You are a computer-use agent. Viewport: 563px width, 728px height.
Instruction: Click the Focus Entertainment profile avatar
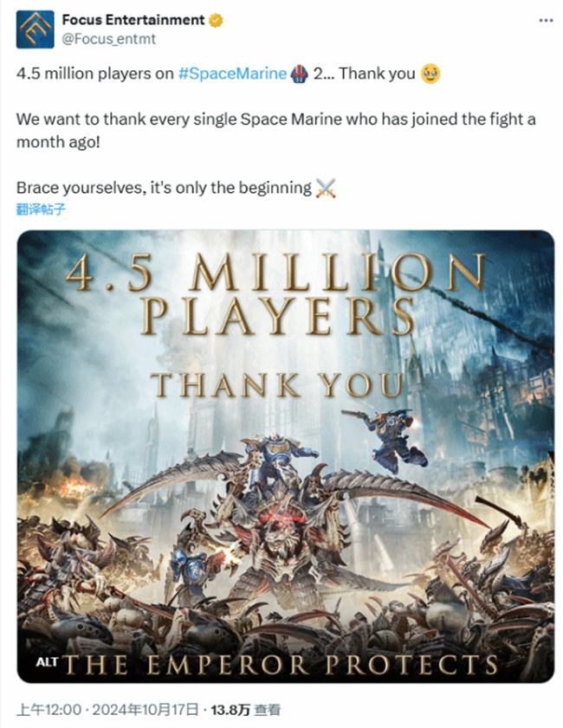(x=35, y=29)
